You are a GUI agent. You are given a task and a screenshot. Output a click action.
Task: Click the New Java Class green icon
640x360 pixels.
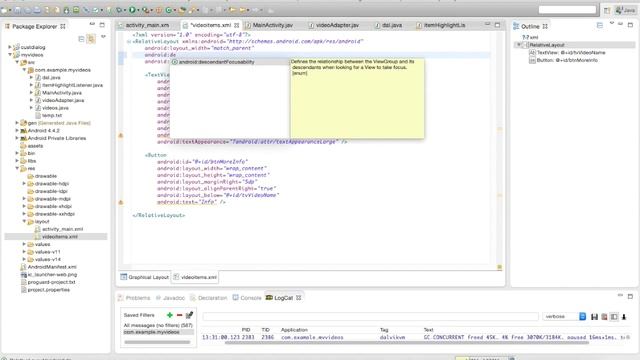point(169,10)
